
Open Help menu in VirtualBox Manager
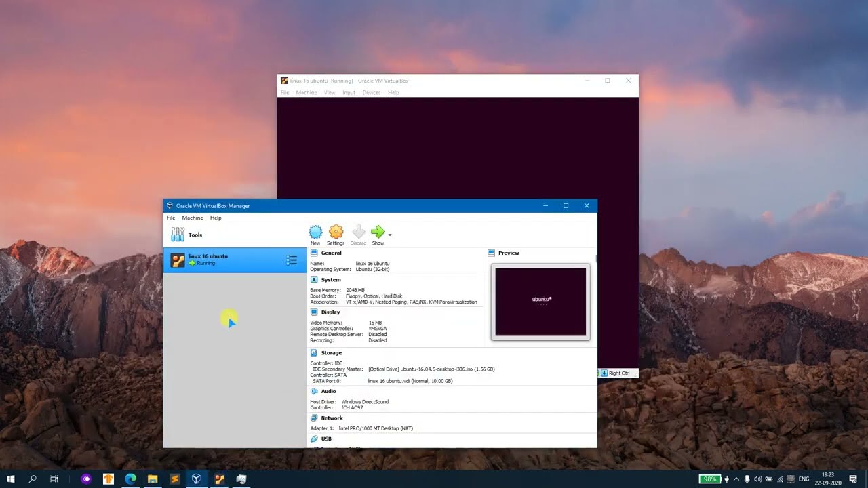(216, 218)
